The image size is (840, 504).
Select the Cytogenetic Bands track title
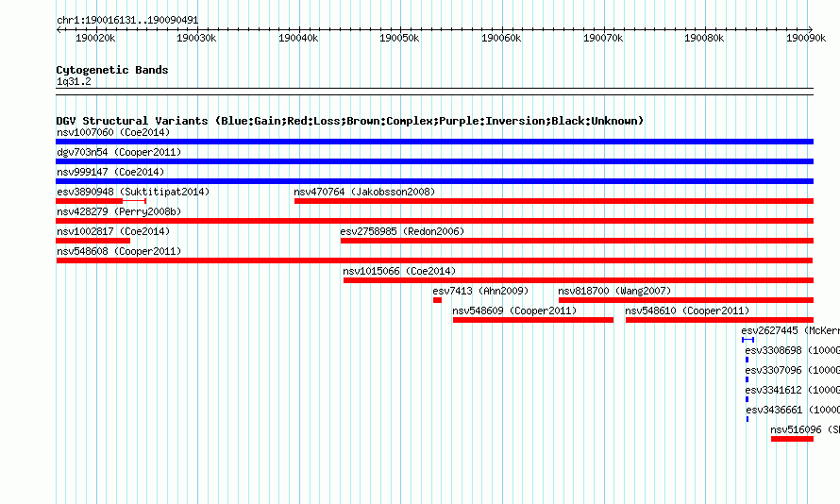coord(112,70)
